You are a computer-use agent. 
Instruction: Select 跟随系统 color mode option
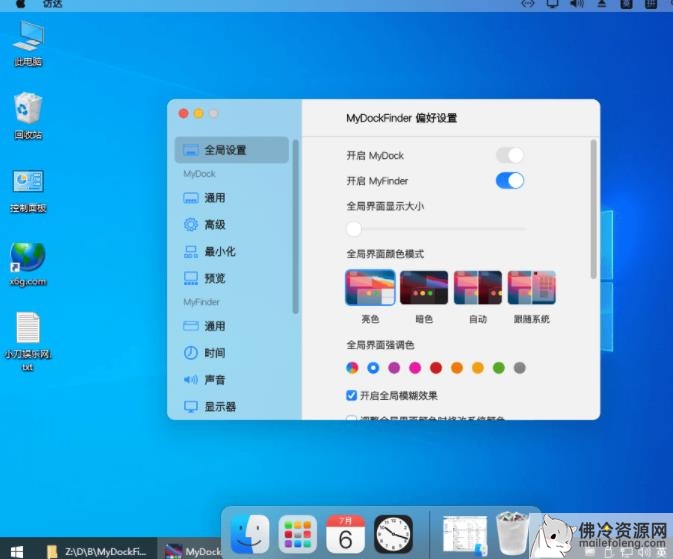click(531, 288)
